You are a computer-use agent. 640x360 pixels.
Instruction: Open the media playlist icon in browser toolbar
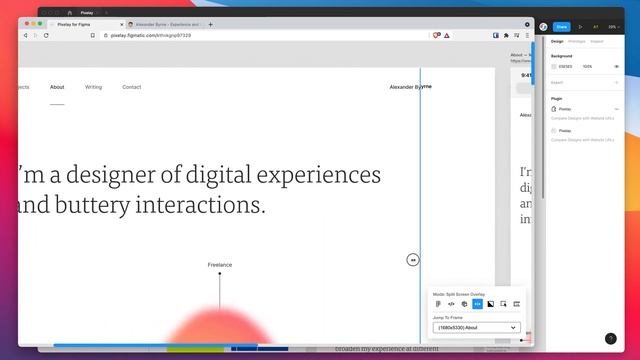pos(517,36)
